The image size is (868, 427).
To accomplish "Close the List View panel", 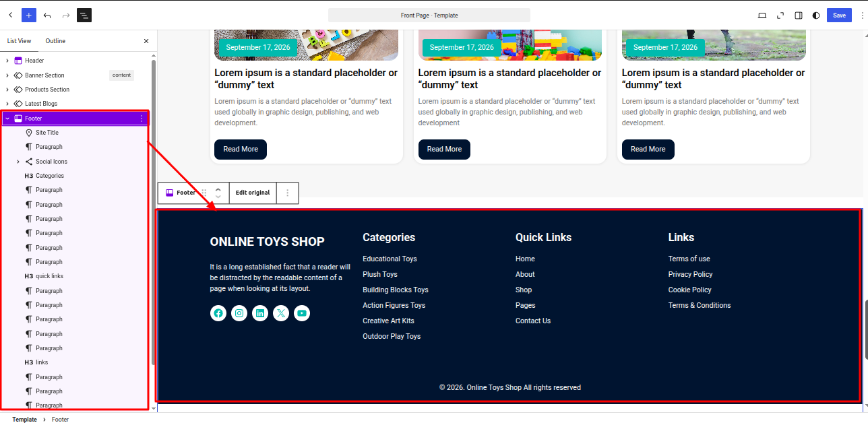I will (146, 41).
